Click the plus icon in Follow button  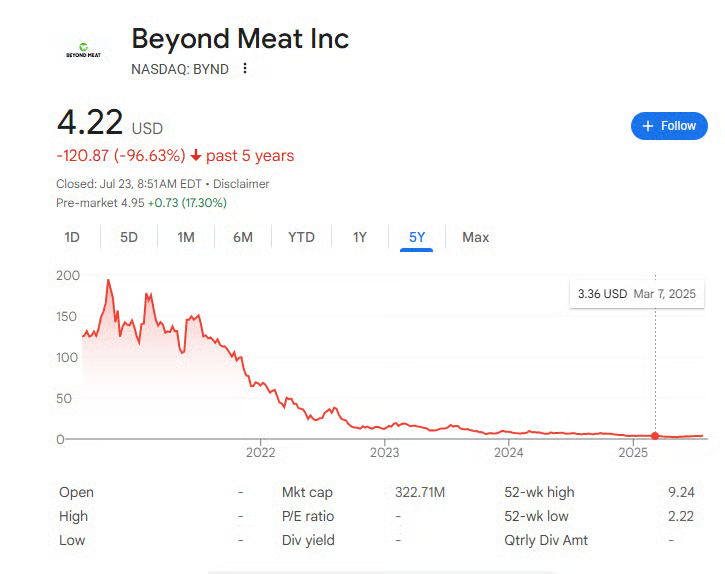tap(648, 126)
